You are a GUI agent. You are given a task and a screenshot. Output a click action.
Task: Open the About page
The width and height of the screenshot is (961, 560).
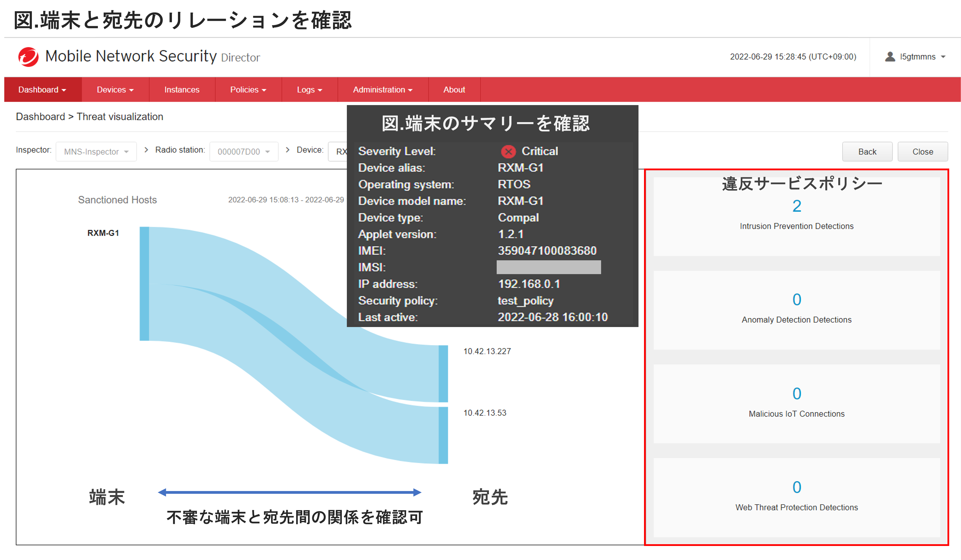454,90
